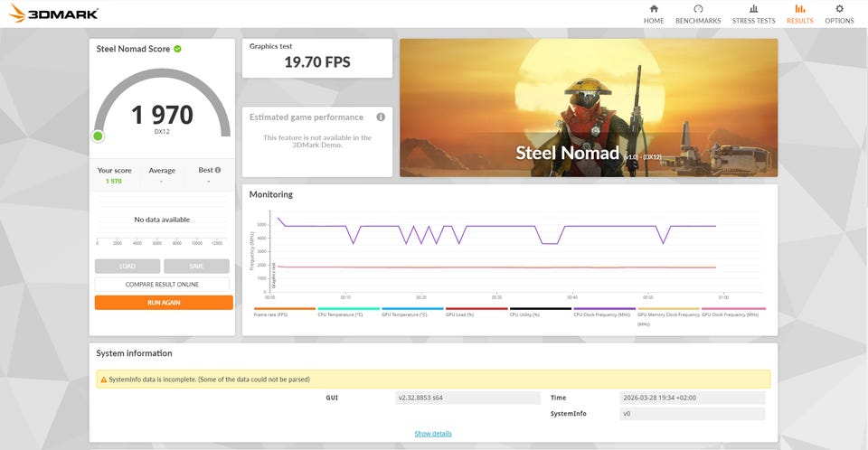Click the 19.70 FPS graphics test value
The height and width of the screenshot is (450, 868).
[x=317, y=62]
